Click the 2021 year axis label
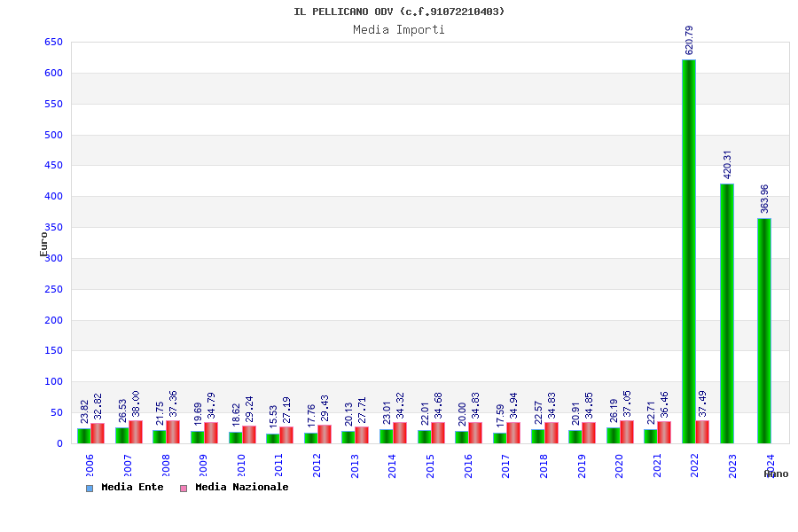 click(657, 465)
